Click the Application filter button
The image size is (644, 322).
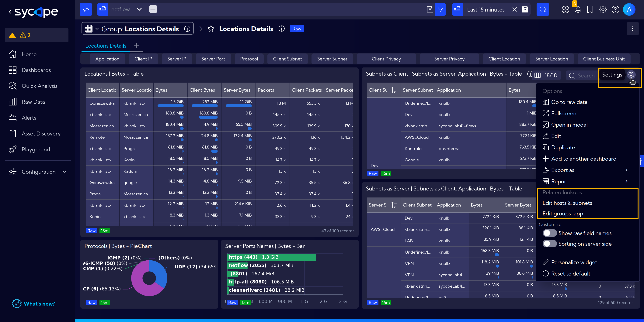coord(107,59)
